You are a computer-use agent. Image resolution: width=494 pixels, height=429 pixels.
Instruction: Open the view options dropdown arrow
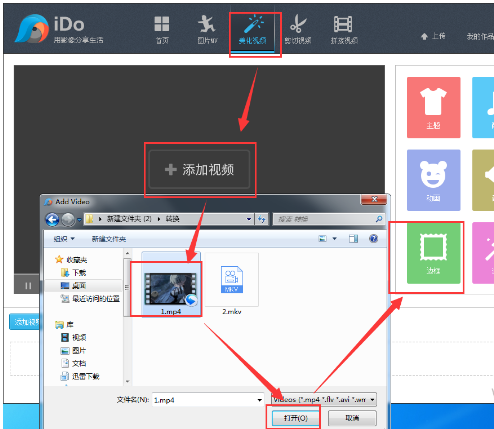(x=334, y=238)
